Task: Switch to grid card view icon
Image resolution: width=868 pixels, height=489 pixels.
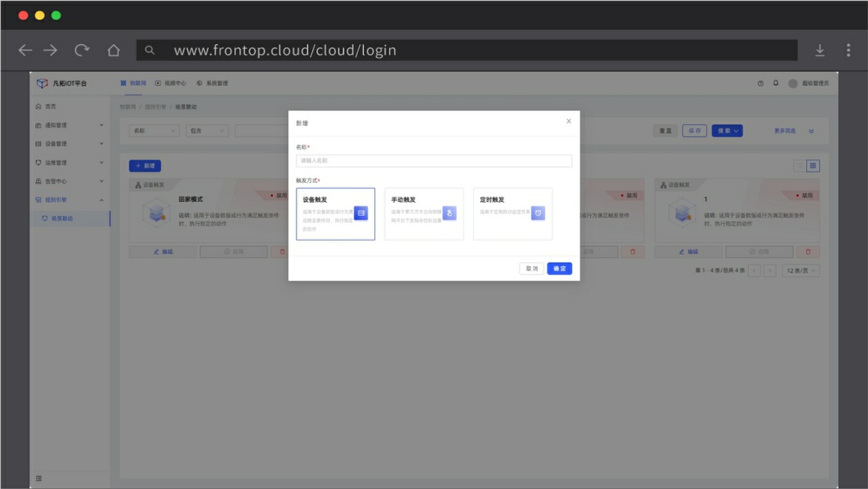Action: [813, 166]
